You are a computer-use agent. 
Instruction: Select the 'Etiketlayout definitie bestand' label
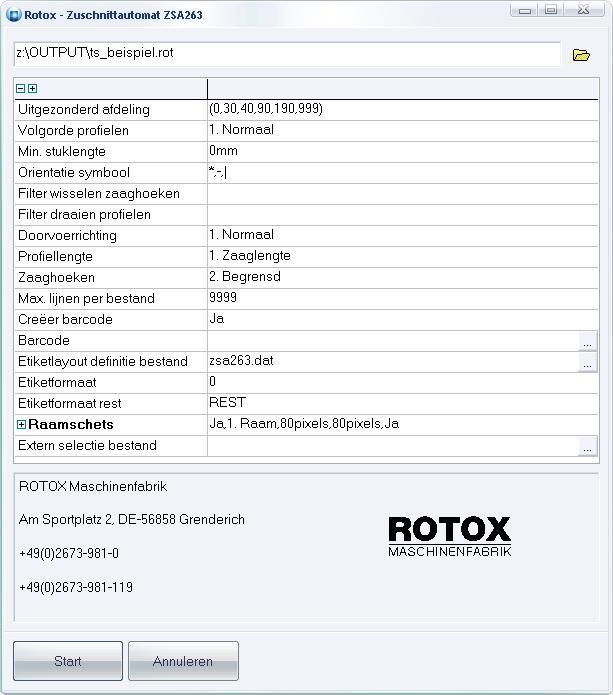pos(103,361)
